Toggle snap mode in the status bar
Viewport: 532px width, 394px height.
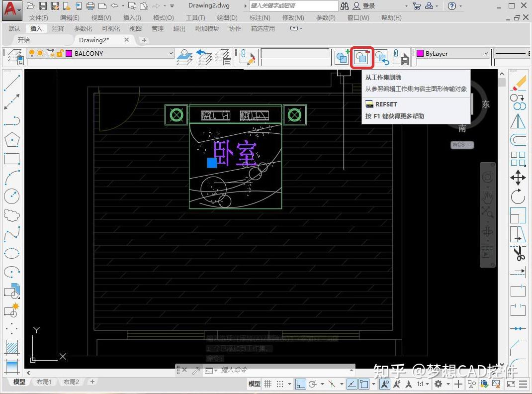click(279, 384)
